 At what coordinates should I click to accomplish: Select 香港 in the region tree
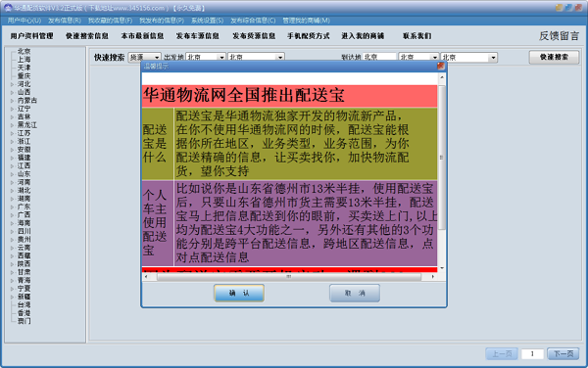pyautogui.click(x=24, y=313)
